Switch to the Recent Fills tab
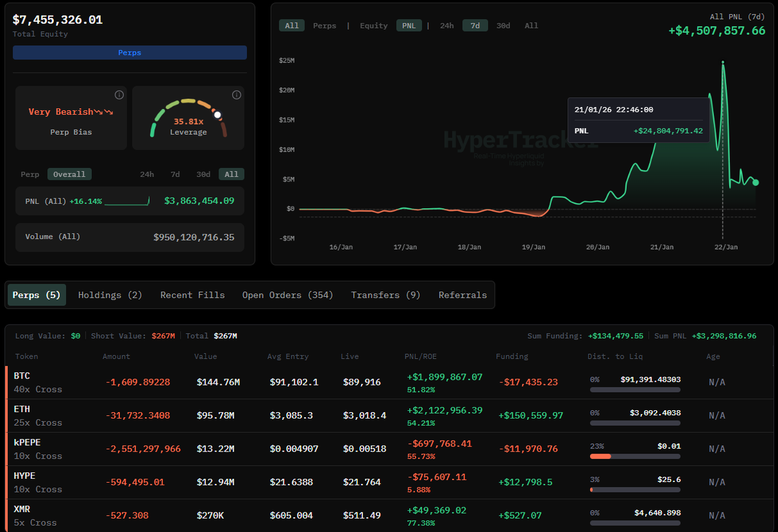 click(193, 295)
